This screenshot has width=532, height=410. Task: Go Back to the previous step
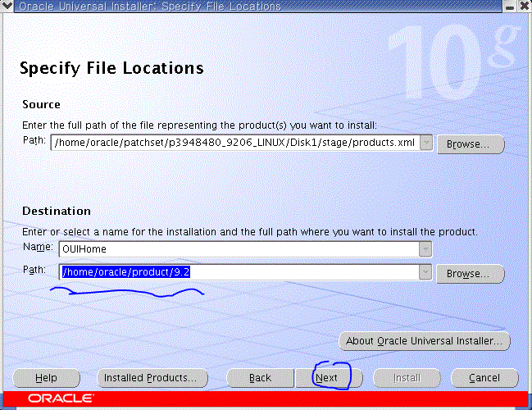(x=260, y=378)
